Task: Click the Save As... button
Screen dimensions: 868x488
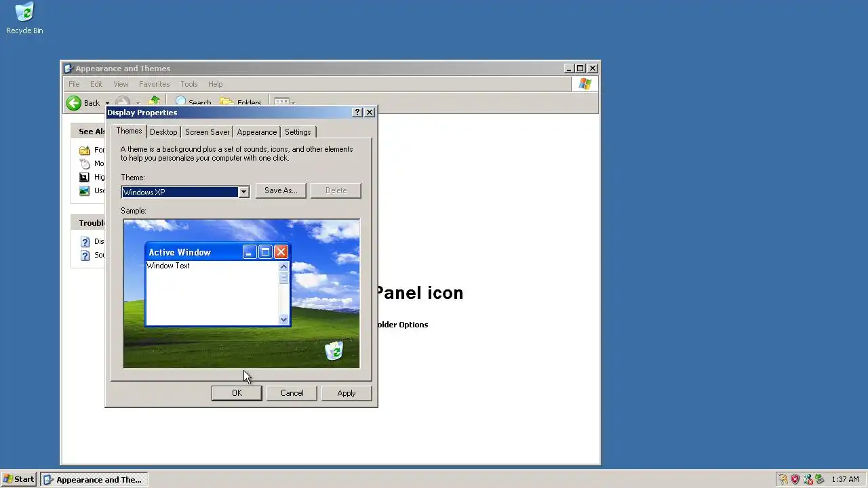Action: click(x=281, y=190)
